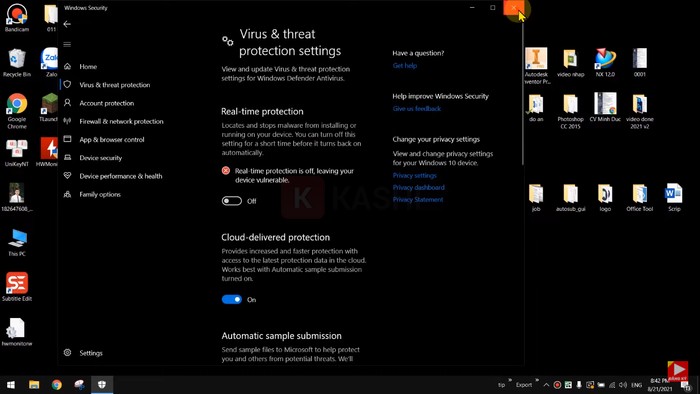Open NX 12.0 desktop shortcut
Viewport: 700px width, 394px height.
pyautogui.click(x=605, y=62)
